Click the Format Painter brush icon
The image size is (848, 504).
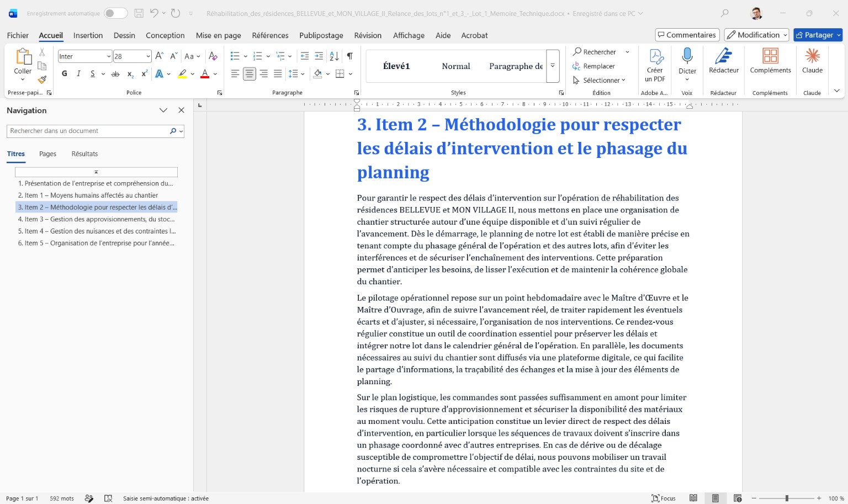click(42, 79)
